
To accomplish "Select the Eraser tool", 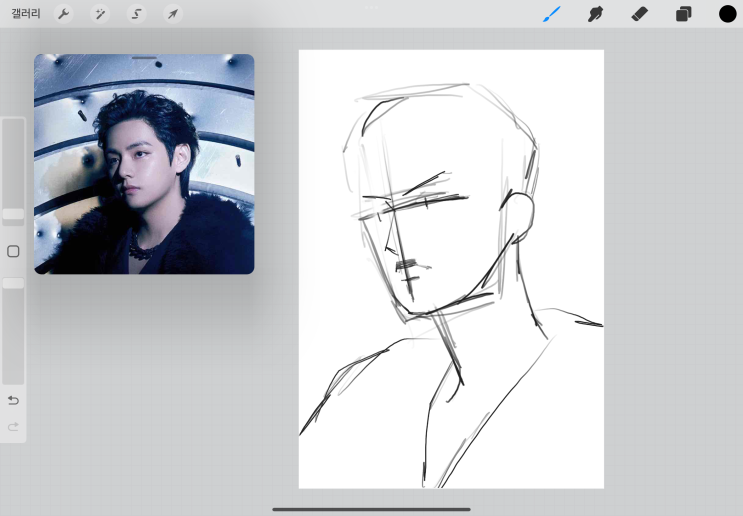I will tap(639, 14).
